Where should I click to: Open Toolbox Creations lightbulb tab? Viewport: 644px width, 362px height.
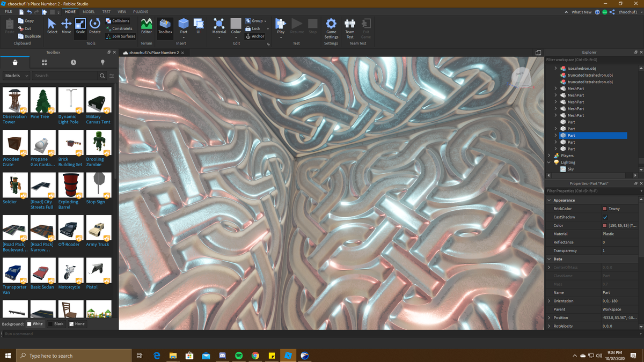click(103, 62)
